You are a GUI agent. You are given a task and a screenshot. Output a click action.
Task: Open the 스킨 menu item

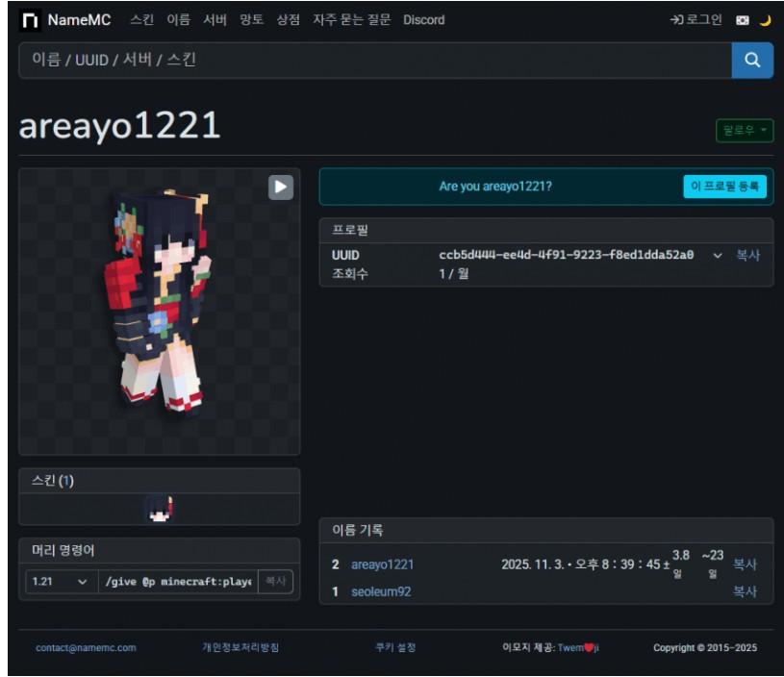[x=141, y=20]
